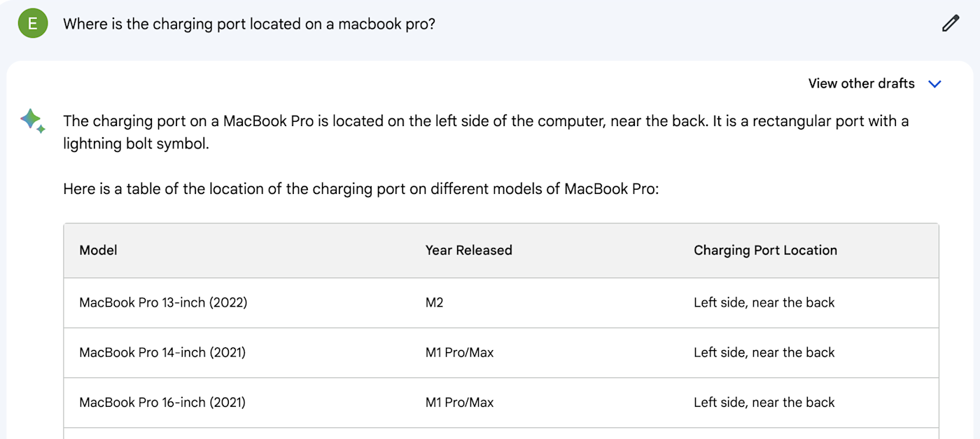Screen dimensions: 980x439
Task: Click the M2 cell in table
Action: [434, 302]
